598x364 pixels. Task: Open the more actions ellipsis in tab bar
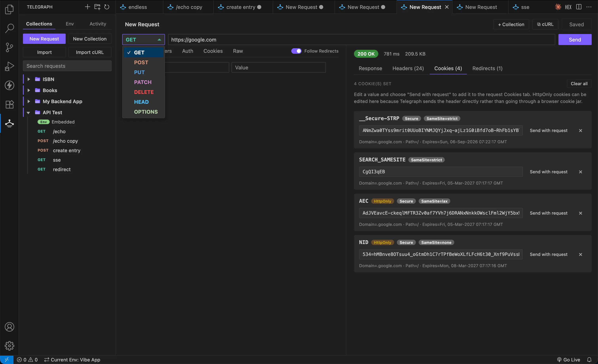point(589,7)
